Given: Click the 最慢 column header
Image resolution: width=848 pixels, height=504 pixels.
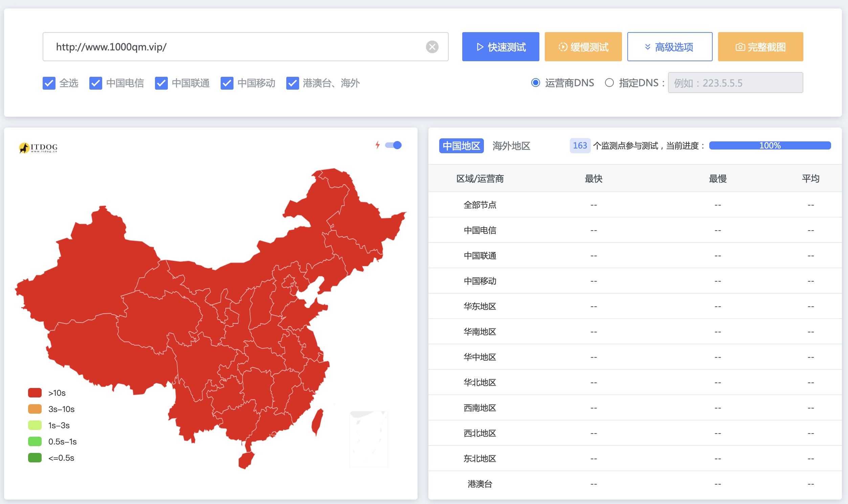Looking at the screenshot, I should [x=717, y=179].
